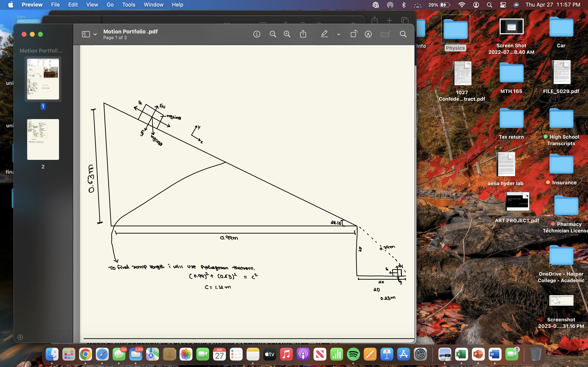Click the Form filling toolbar icon
The width and height of the screenshot is (588, 367).
385,34
